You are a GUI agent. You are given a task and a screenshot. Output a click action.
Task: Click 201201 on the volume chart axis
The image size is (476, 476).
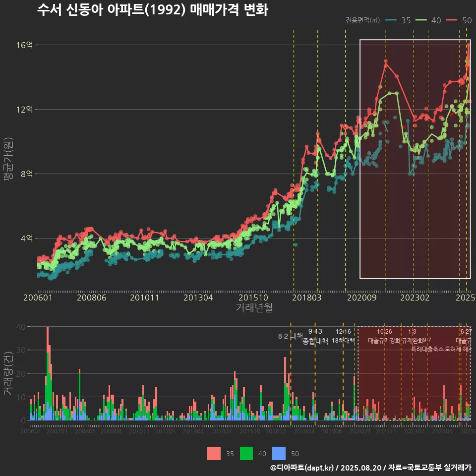click(166, 431)
